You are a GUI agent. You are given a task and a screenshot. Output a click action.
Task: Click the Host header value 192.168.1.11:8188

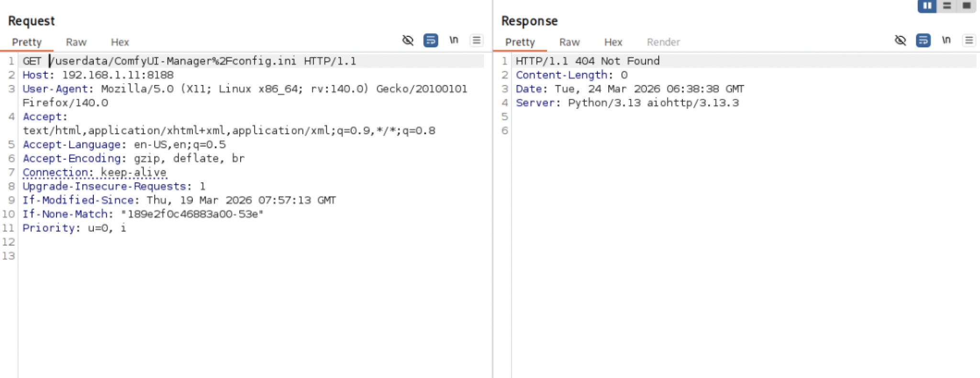[x=118, y=75]
